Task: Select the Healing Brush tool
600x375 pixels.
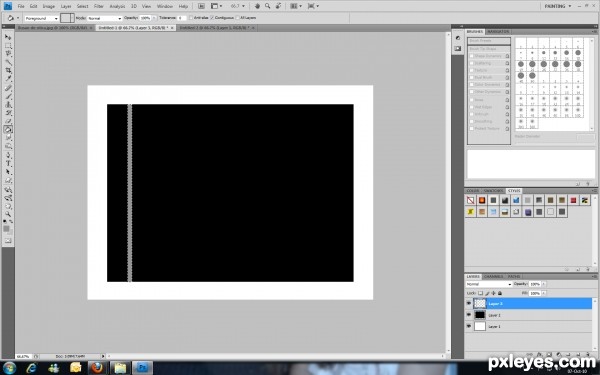Action: pos(8,88)
